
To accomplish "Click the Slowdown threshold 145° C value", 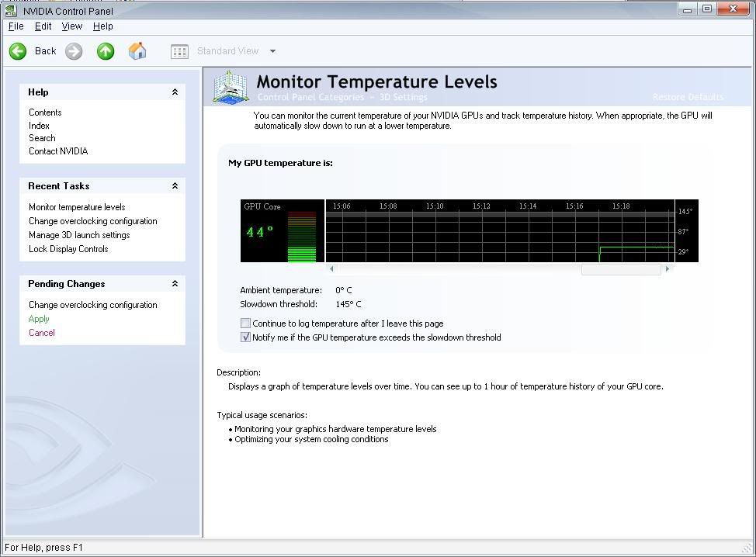I will [348, 305].
